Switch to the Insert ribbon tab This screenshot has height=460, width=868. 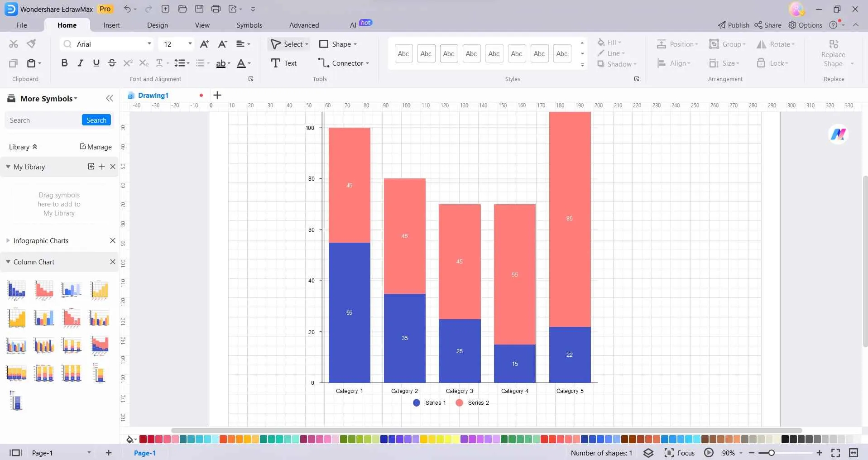(112, 25)
